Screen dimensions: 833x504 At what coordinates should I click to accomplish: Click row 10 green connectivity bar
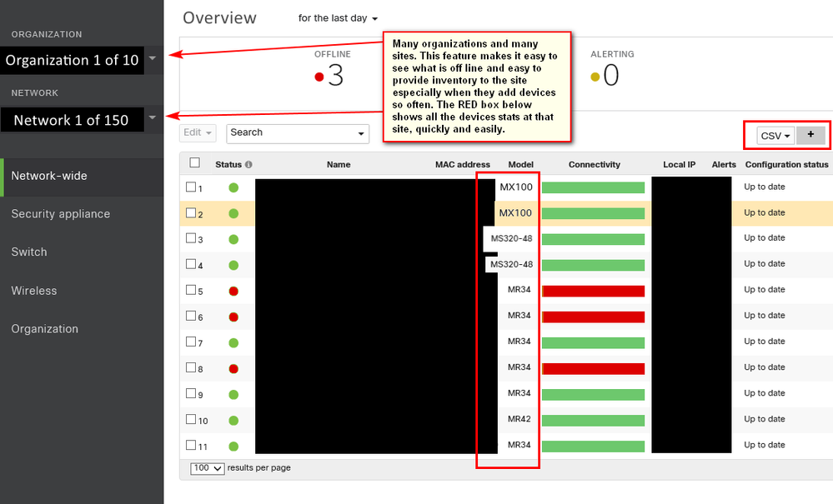click(x=593, y=421)
